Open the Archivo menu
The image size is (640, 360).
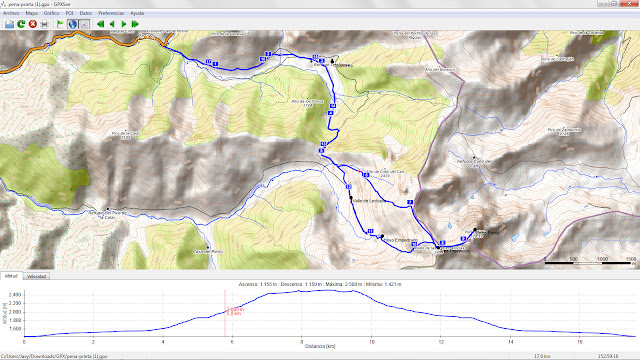coord(11,13)
